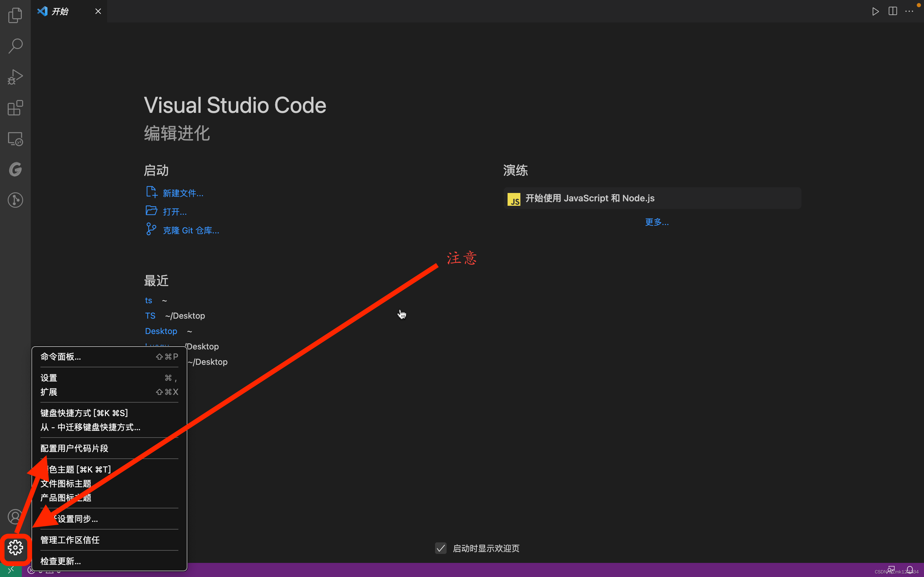
Task: Click the 克隆 Git 仓库 link
Action: 191,230
